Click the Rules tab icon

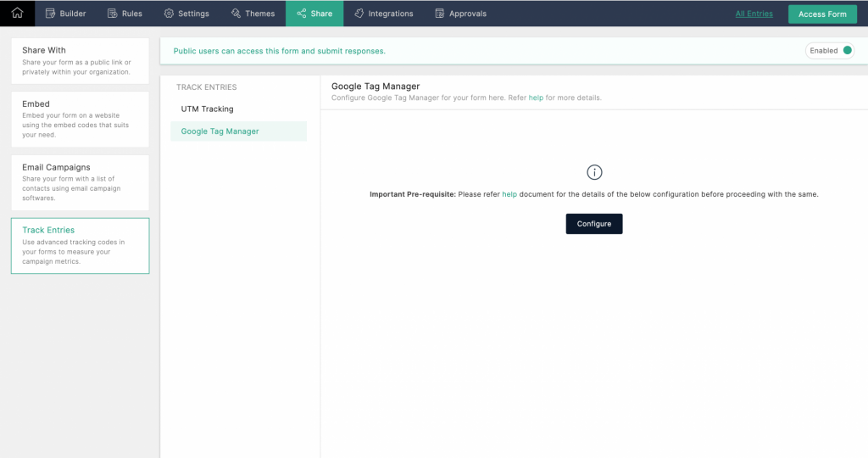pos(113,14)
